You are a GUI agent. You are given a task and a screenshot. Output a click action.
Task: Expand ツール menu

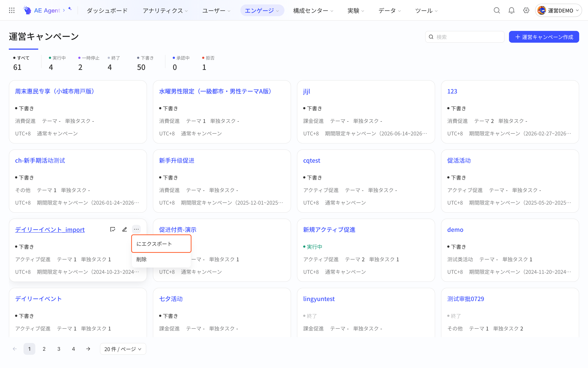pyautogui.click(x=426, y=10)
